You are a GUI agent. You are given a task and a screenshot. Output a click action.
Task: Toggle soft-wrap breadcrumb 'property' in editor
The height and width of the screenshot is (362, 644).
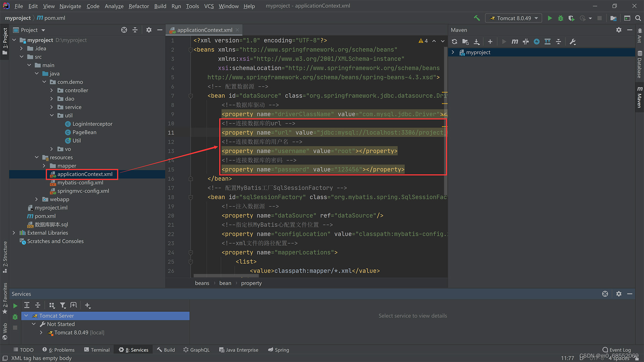(251, 283)
